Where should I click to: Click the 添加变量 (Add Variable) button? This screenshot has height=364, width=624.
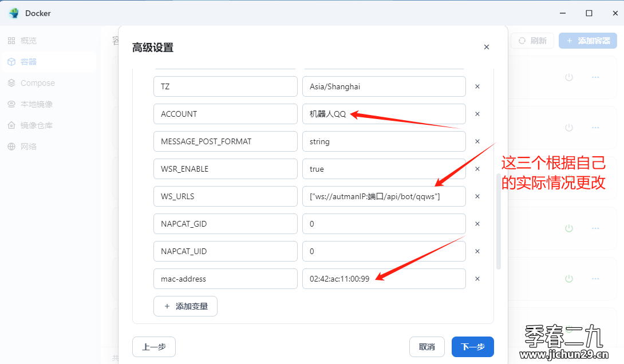point(185,306)
